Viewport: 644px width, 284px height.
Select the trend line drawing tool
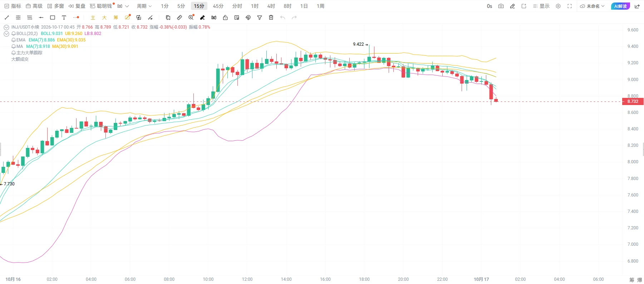(x=7, y=18)
